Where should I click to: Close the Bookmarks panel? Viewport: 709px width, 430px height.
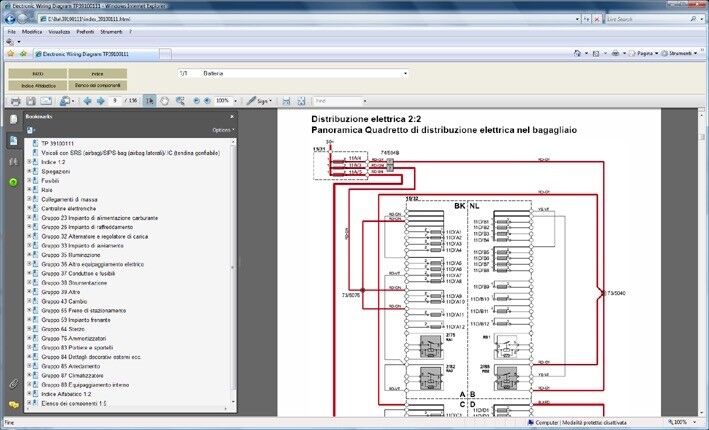click(234, 117)
